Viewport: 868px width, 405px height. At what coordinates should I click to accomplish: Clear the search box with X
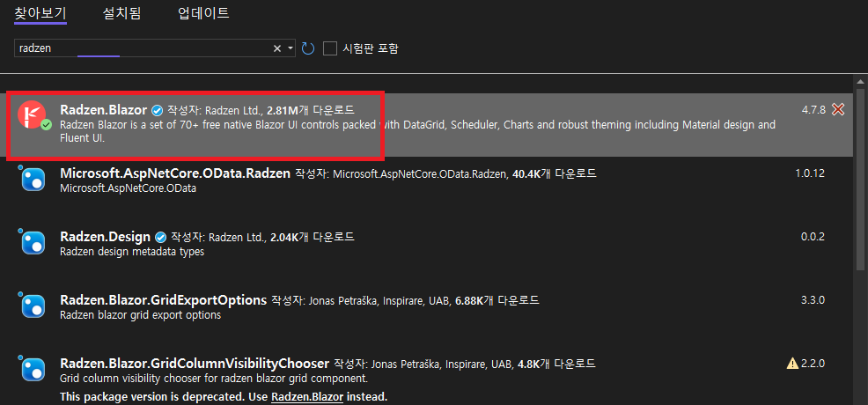277,48
